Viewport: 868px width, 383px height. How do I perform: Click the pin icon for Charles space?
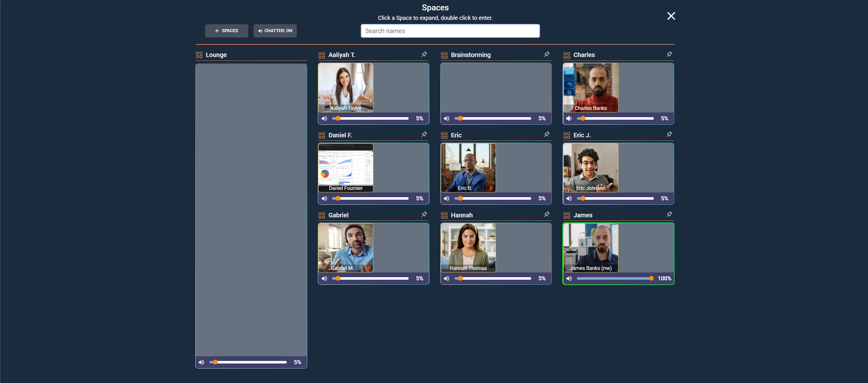point(669,54)
